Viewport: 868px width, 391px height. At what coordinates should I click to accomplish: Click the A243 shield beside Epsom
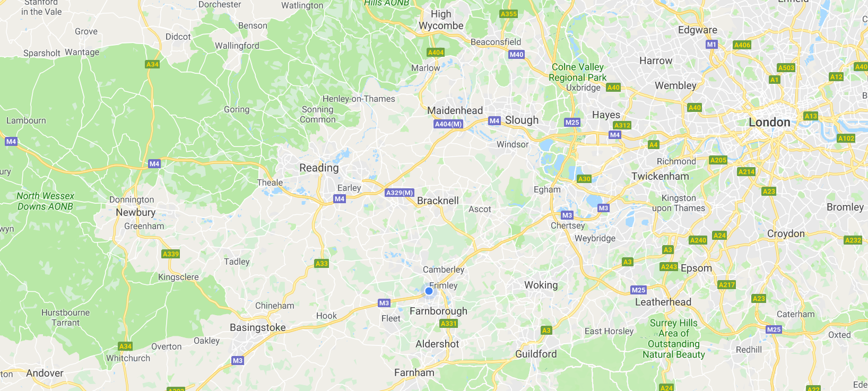669,267
